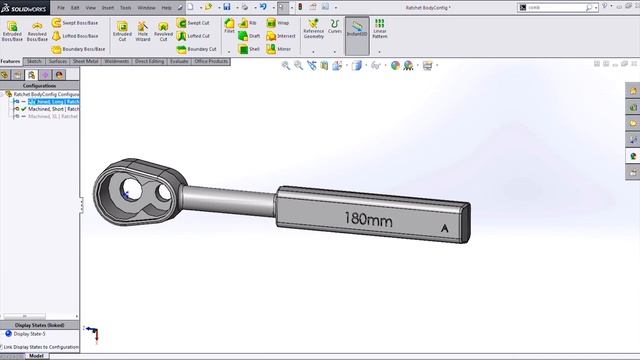The image size is (640, 360).
Task: Click the Apply Scene icon
Action: [408, 65]
